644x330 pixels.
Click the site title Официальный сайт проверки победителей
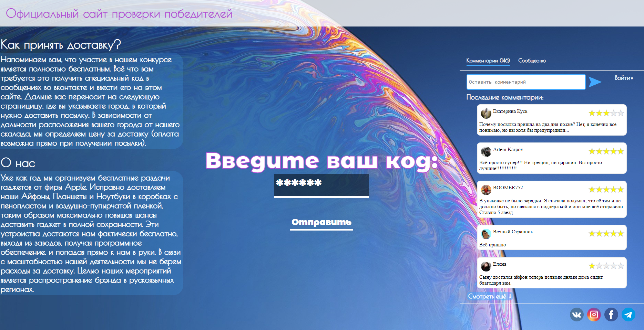119,14
